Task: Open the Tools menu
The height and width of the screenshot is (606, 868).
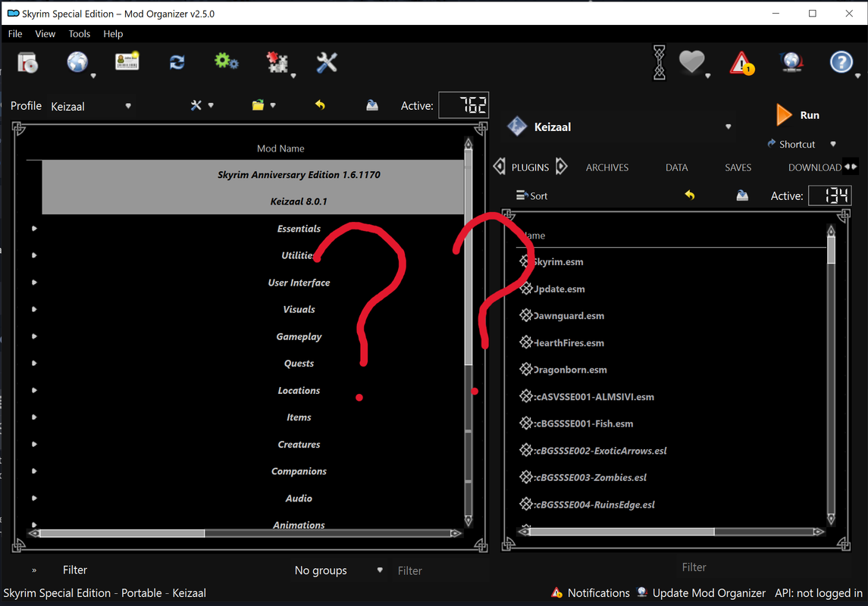Action: pyautogui.click(x=79, y=34)
